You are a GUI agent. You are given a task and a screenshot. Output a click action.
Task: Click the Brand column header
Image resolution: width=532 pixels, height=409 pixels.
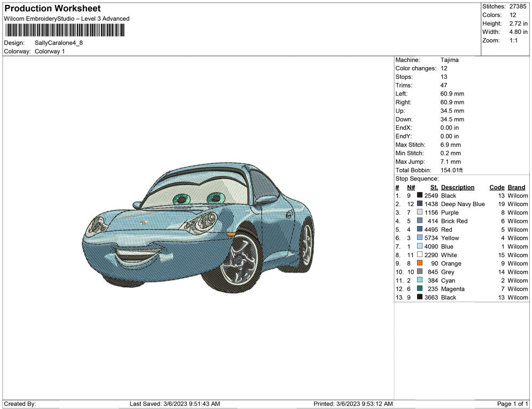[x=516, y=187]
